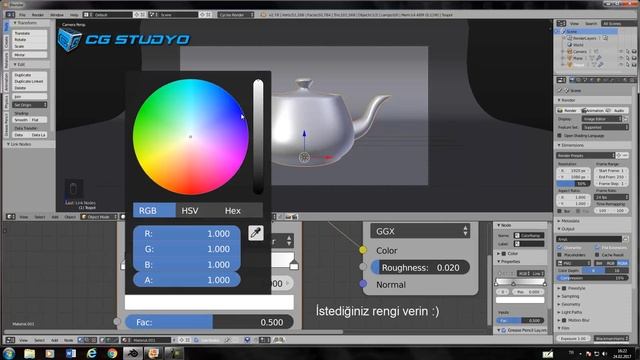This screenshot has width=640, height=360.
Task: Open the Render Presets dropdown
Action: coord(586,156)
